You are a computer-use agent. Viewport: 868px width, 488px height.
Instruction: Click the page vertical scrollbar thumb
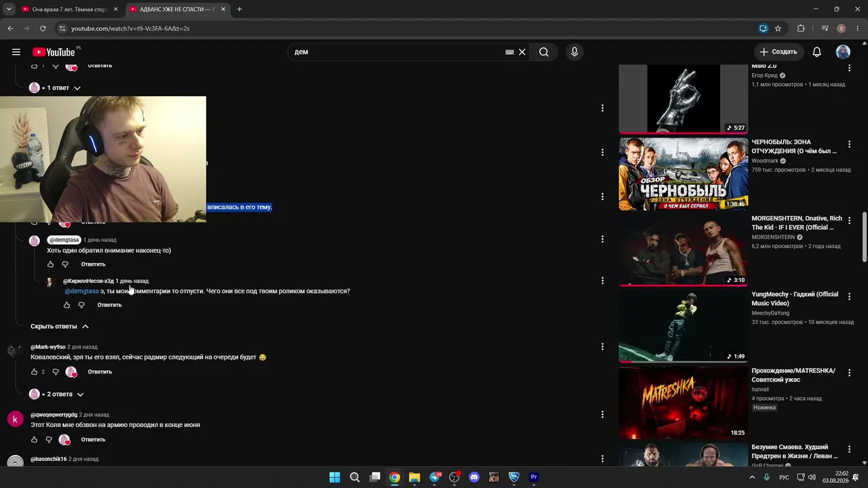coord(864,237)
